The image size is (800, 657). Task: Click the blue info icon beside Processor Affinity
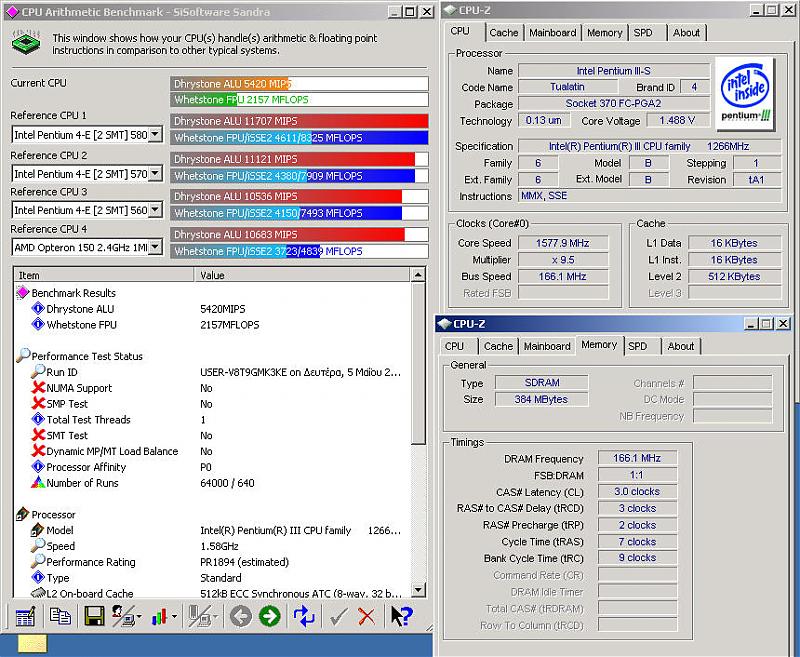(x=38, y=467)
